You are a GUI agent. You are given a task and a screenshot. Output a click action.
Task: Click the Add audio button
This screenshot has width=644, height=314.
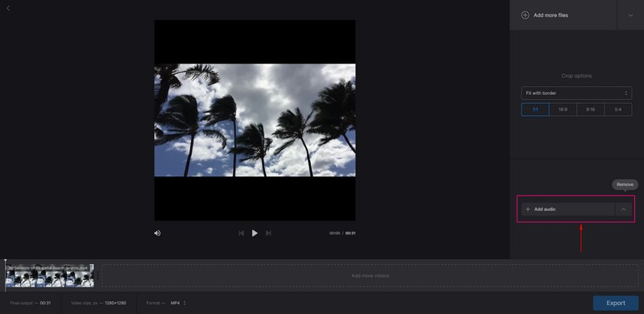568,209
